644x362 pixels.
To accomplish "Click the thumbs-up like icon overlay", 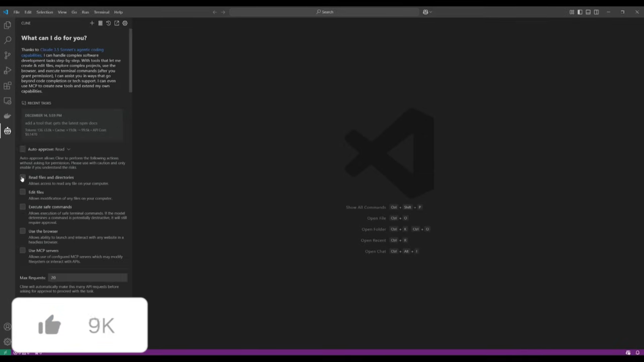I will point(50,325).
